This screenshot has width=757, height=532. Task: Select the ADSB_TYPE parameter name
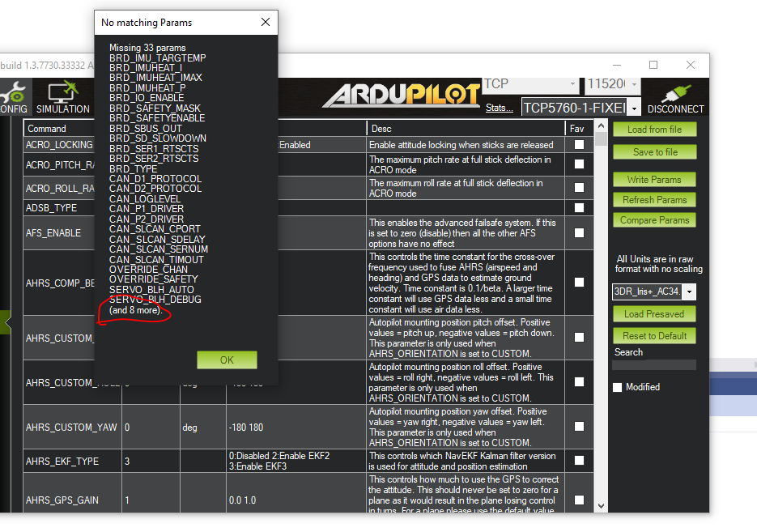click(x=51, y=208)
